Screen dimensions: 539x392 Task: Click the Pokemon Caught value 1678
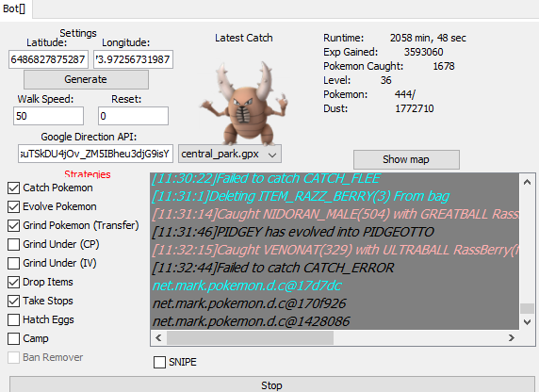(x=444, y=66)
